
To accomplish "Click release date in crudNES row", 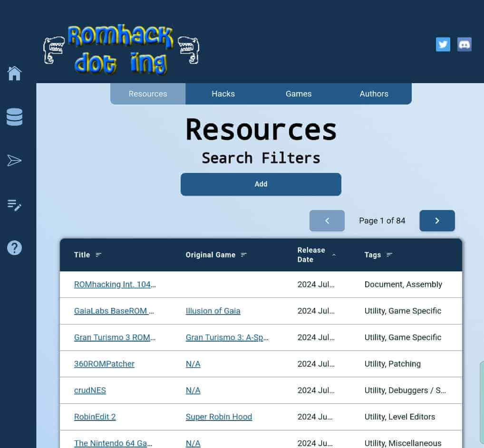I will click(316, 391).
